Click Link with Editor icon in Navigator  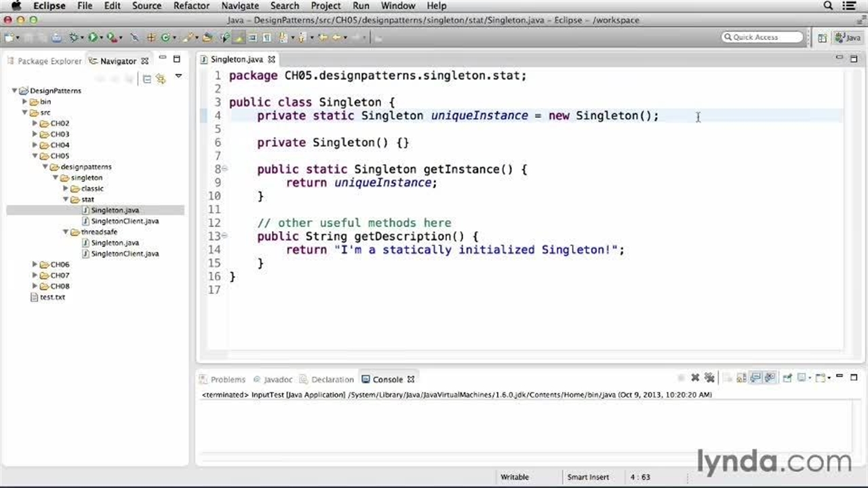point(161,79)
